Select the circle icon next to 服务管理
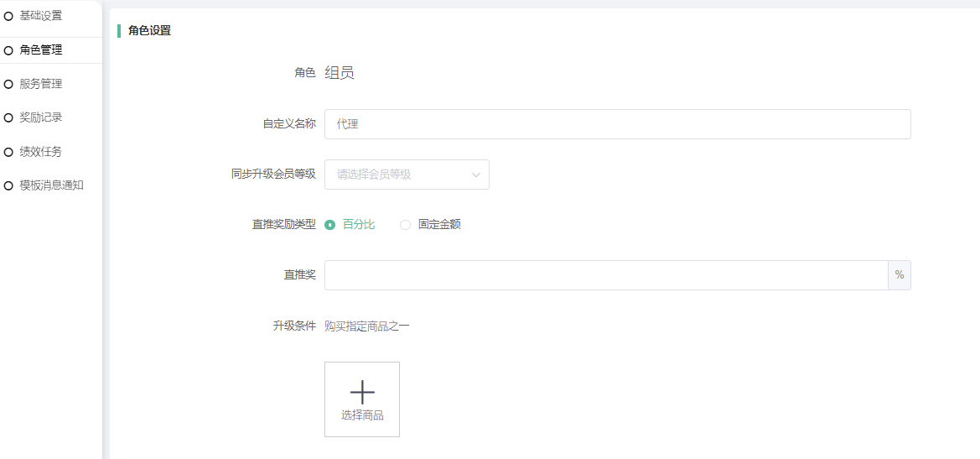Image resolution: width=980 pixels, height=459 pixels. tap(8, 84)
